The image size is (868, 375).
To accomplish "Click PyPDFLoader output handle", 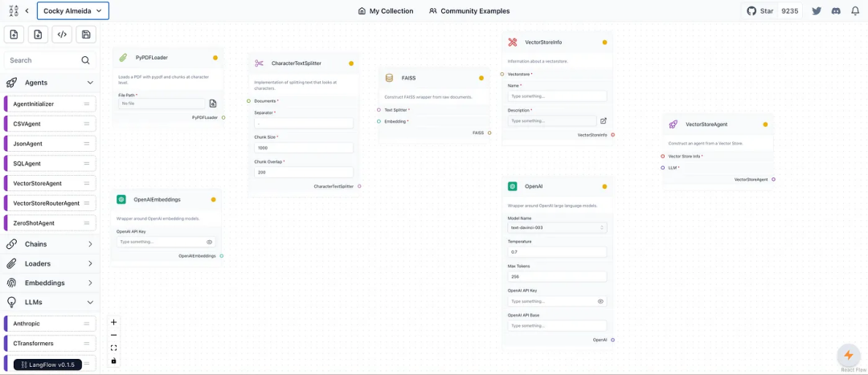I will (223, 117).
